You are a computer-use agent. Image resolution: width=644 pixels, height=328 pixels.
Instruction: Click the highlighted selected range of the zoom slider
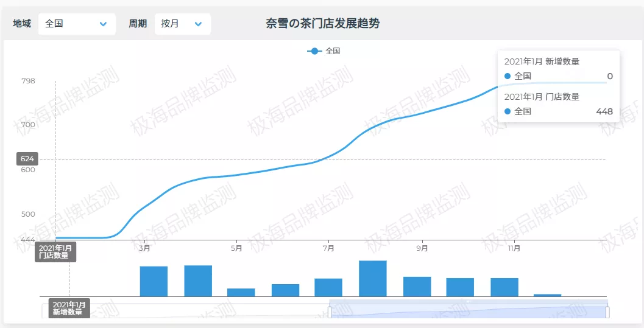(469, 309)
